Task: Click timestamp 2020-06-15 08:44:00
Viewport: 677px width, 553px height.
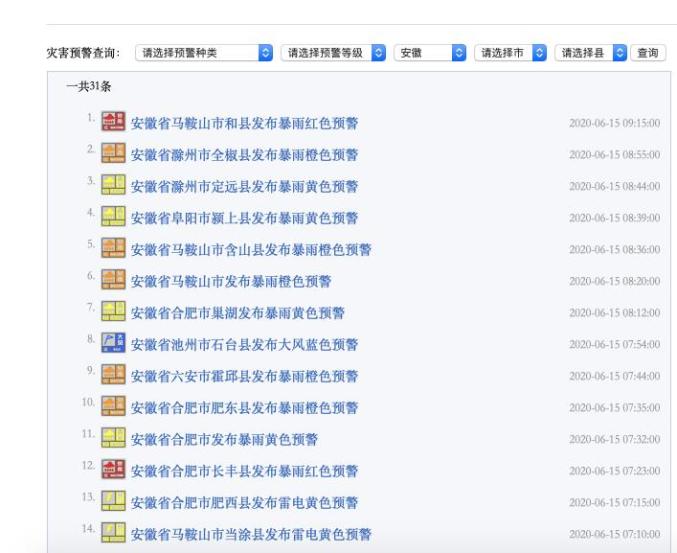Action: coord(614,186)
